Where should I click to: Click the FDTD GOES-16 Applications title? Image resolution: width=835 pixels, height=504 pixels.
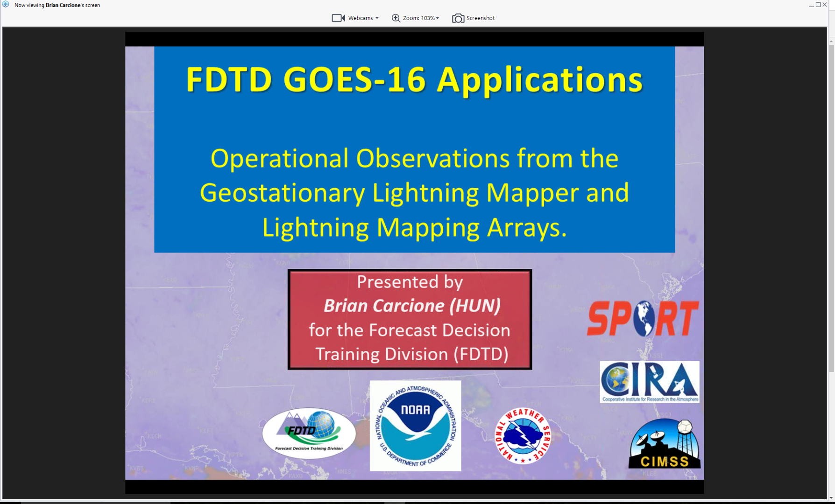[414, 79]
